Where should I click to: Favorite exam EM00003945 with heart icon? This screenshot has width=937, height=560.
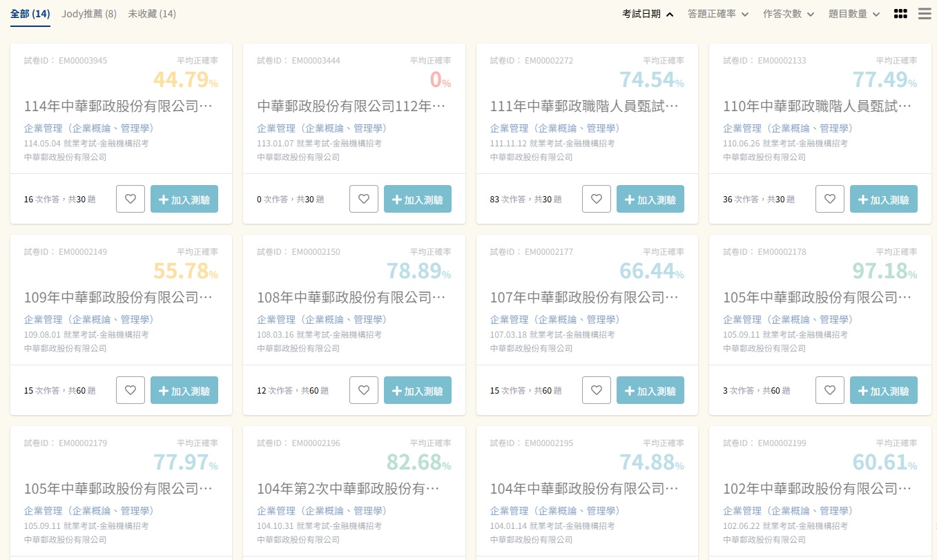(x=131, y=199)
